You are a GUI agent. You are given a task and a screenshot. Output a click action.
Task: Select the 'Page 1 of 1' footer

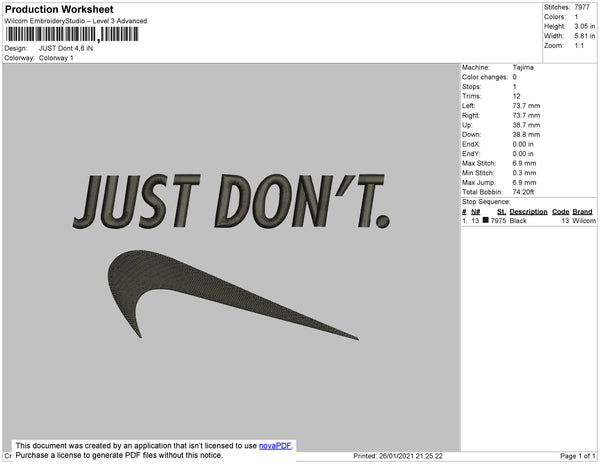point(577,456)
